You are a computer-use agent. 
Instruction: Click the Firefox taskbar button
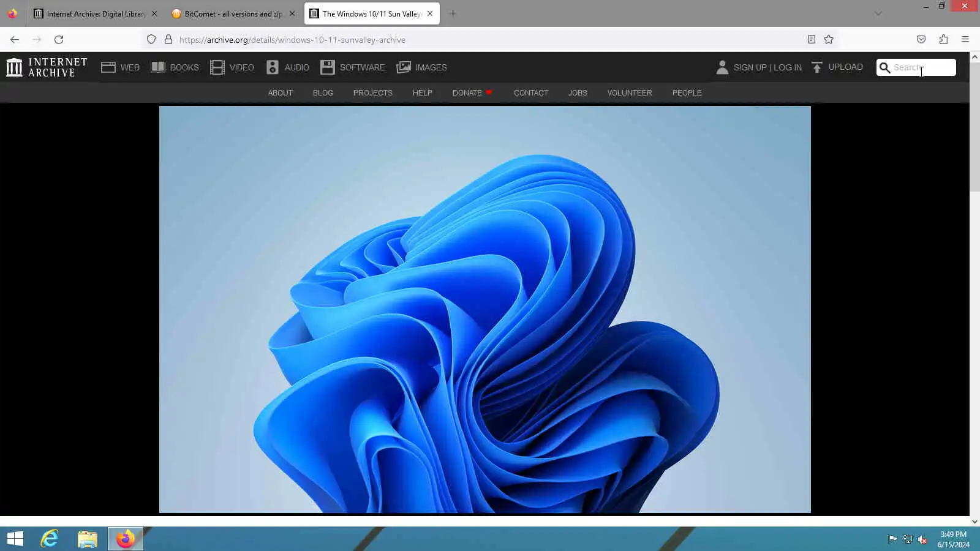(126, 539)
